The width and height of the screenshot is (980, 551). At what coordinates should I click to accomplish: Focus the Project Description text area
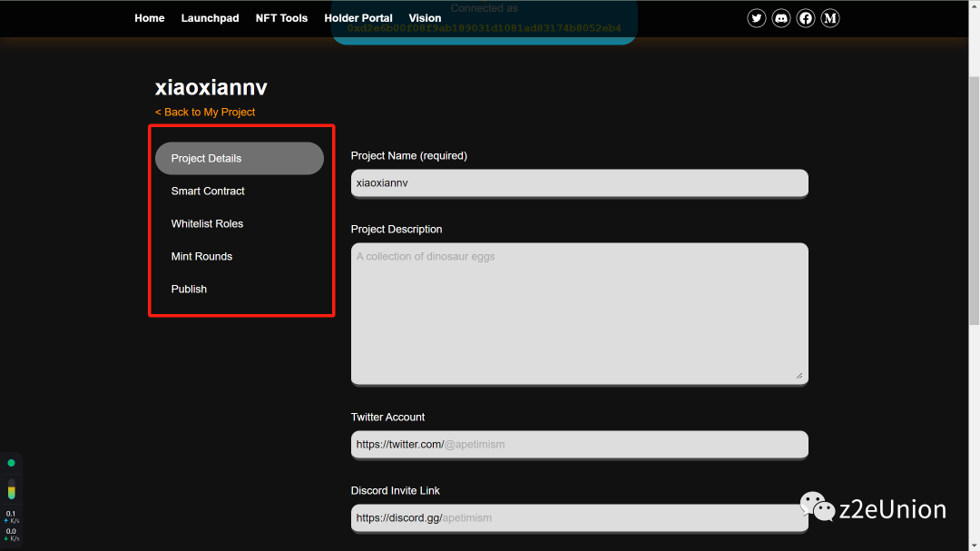tap(579, 312)
